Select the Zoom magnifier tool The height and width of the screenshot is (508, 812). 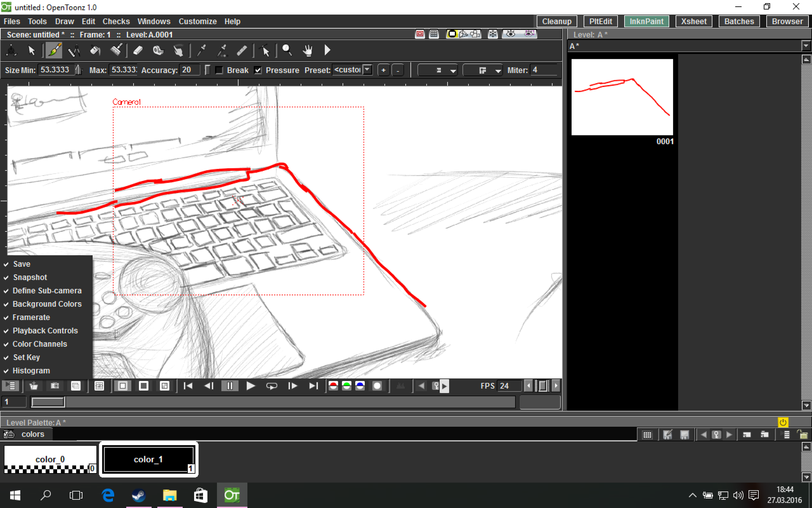[287, 50]
